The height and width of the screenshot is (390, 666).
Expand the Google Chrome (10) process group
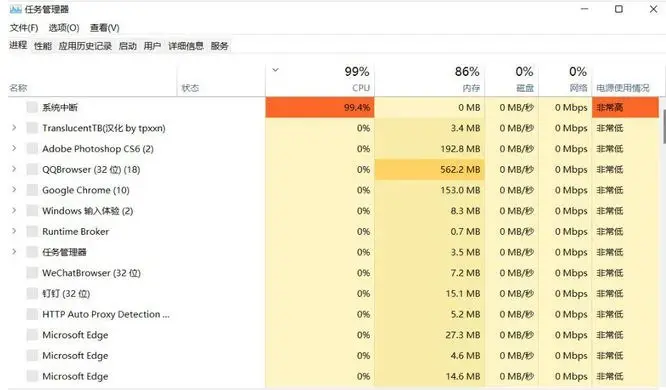coord(14,189)
